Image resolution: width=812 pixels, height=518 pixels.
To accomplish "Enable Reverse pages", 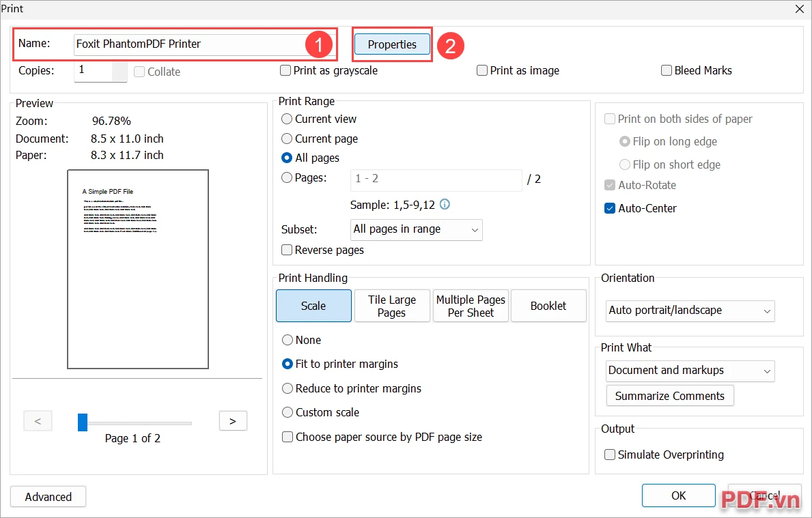I will 322,250.
